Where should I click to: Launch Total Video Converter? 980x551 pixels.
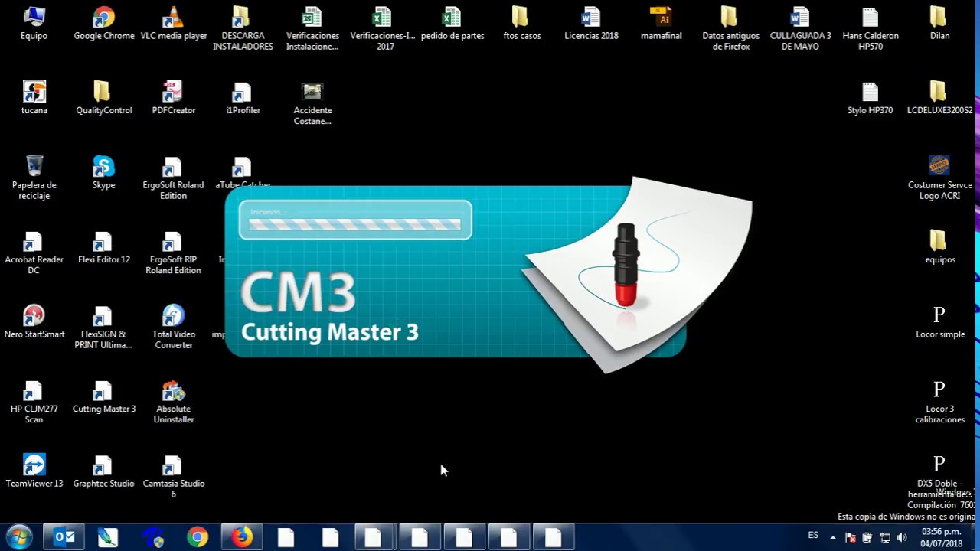click(x=174, y=328)
